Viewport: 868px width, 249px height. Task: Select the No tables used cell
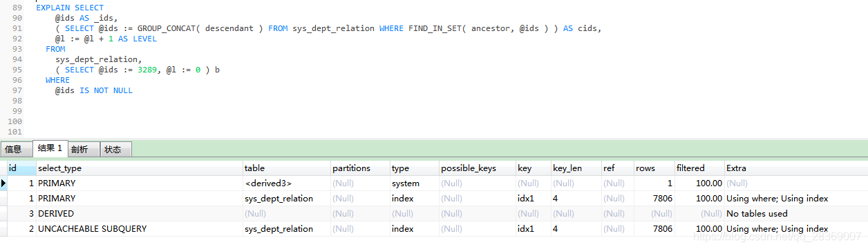796,214
